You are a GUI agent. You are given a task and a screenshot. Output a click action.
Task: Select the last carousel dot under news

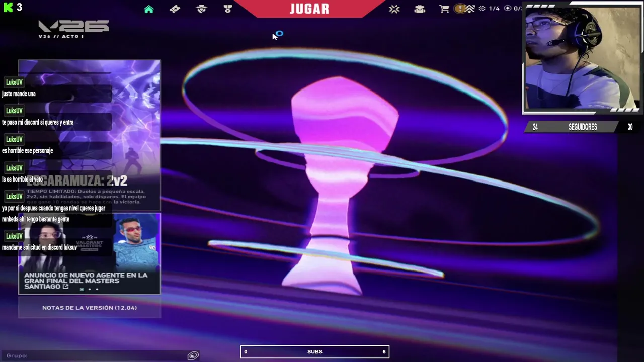click(97, 290)
